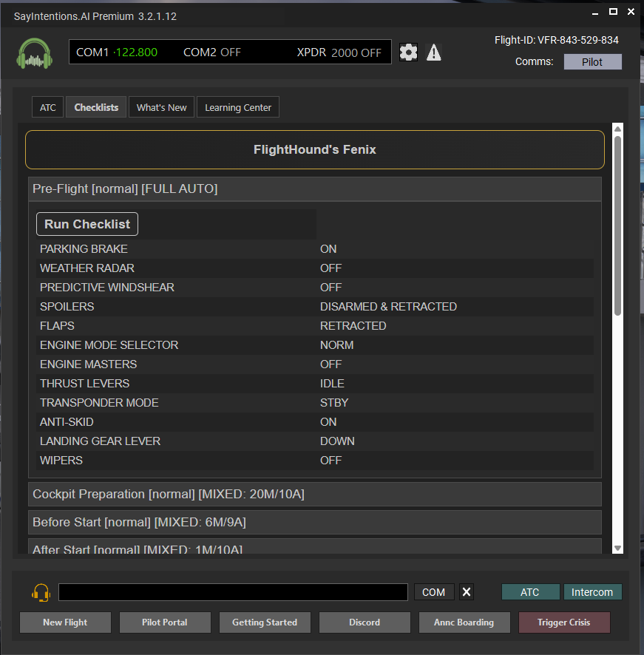Select the ENGINE MODE SELECTOR row
644x655 pixels.
[x=315, y=345]
